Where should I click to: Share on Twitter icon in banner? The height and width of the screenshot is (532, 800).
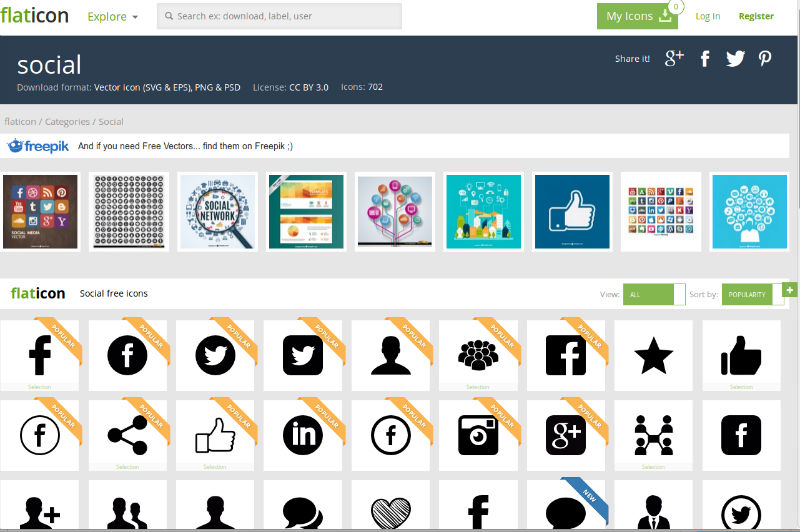pyautogui.click(x=735, y=59)
